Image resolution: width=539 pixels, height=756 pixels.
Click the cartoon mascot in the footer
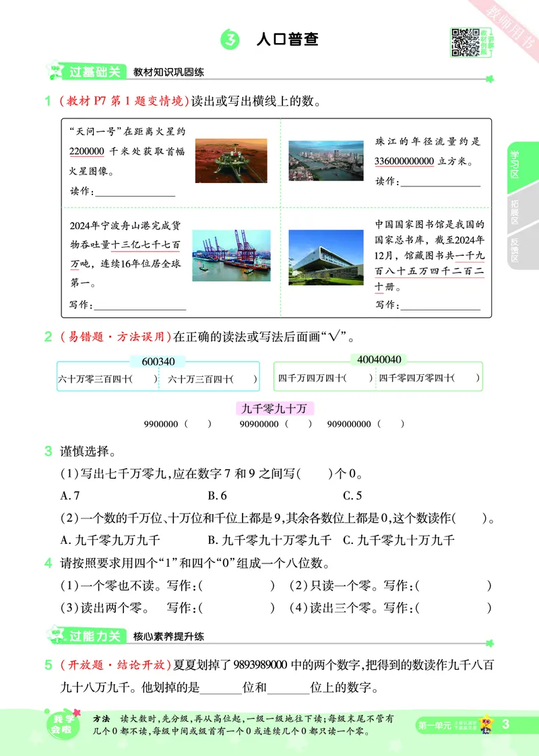coord(487,723)
